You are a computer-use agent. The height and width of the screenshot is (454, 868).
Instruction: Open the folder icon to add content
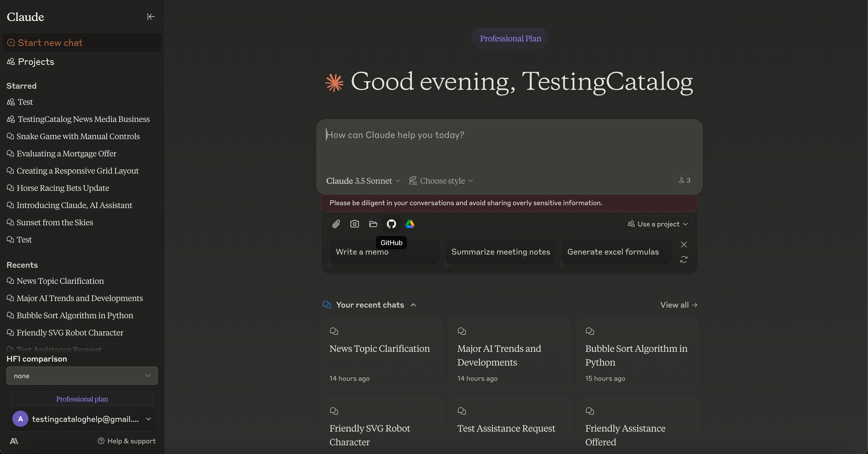pos(373,224)
